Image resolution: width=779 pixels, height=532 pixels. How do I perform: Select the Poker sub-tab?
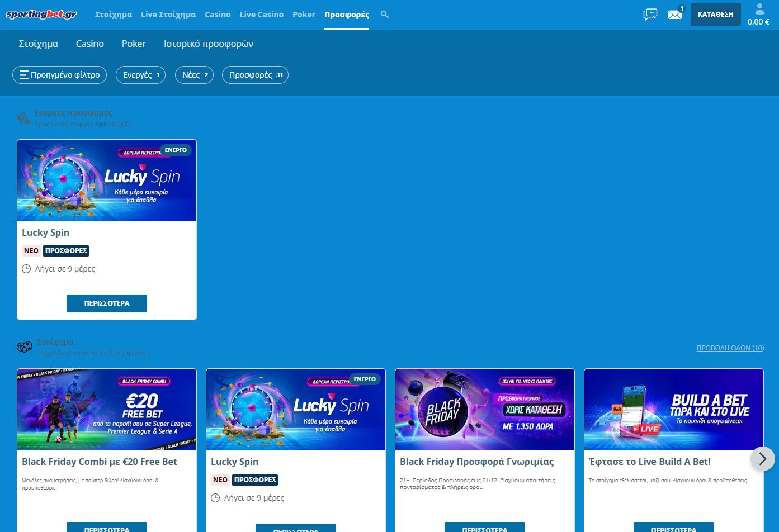[x=134, y=44]
